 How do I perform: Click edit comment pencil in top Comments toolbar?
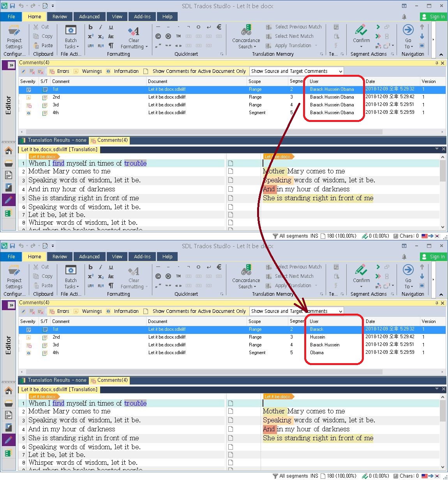pyautogui.click(x=24, y=71)
